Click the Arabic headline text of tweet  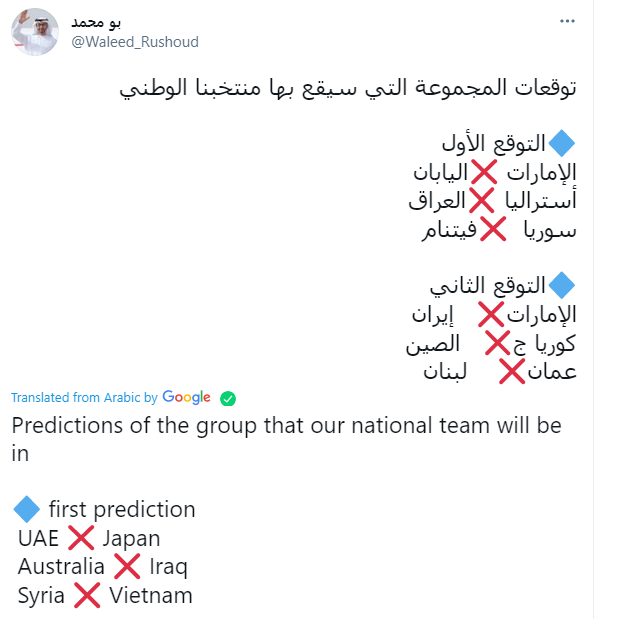348,88
